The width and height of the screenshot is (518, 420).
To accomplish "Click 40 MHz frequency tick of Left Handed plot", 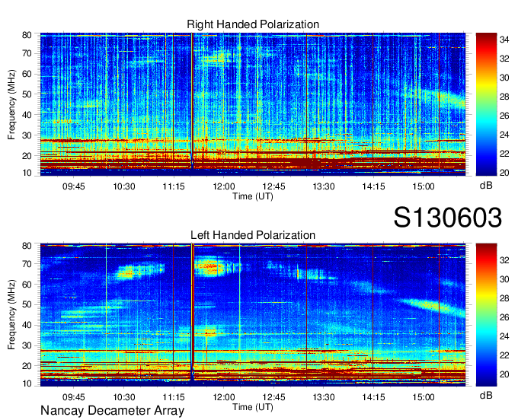I will point(27,325).
